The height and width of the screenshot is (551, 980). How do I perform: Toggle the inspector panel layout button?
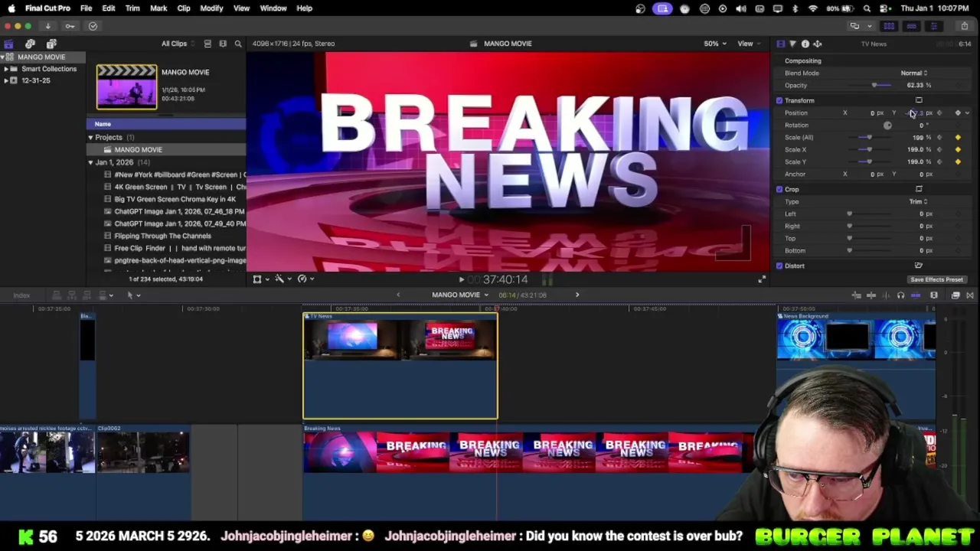[933, 26]
